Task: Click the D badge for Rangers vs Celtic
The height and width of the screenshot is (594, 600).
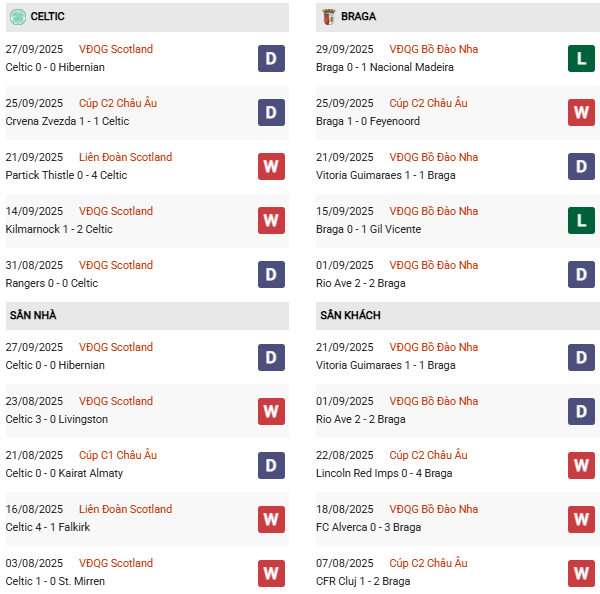Action: pos(271,275)
